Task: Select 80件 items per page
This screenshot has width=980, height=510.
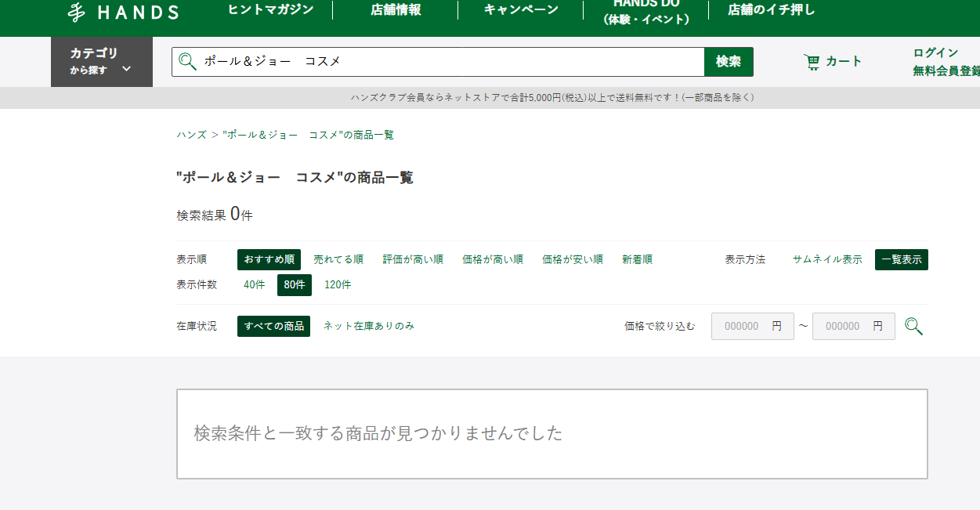Action: (x=295, y=285)
